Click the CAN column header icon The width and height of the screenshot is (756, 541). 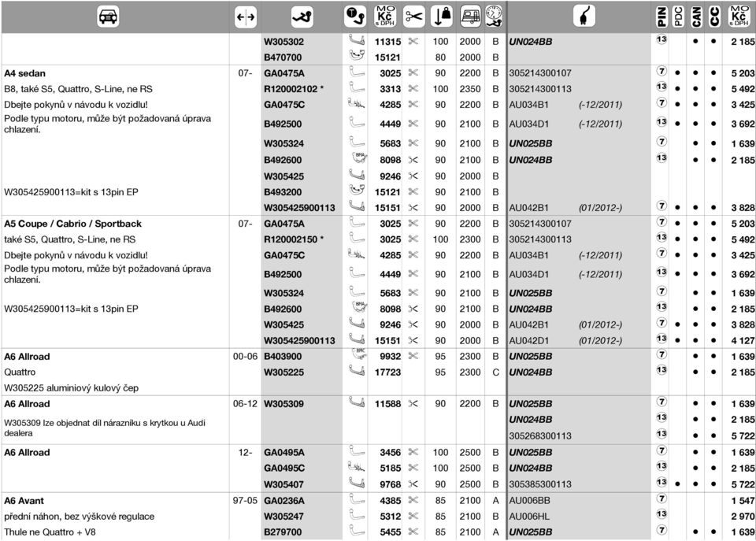(696, 17)
